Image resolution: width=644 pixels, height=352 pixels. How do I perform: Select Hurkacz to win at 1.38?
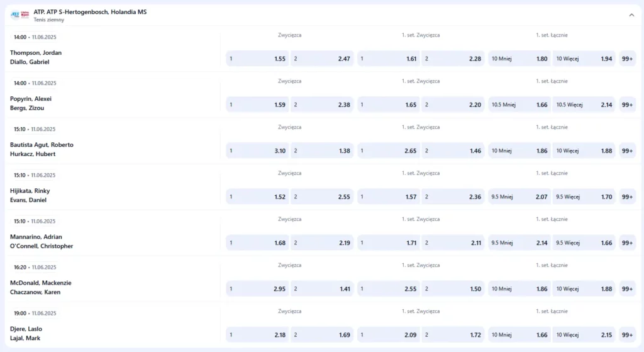pyautogui.click(x=322, y=150)
